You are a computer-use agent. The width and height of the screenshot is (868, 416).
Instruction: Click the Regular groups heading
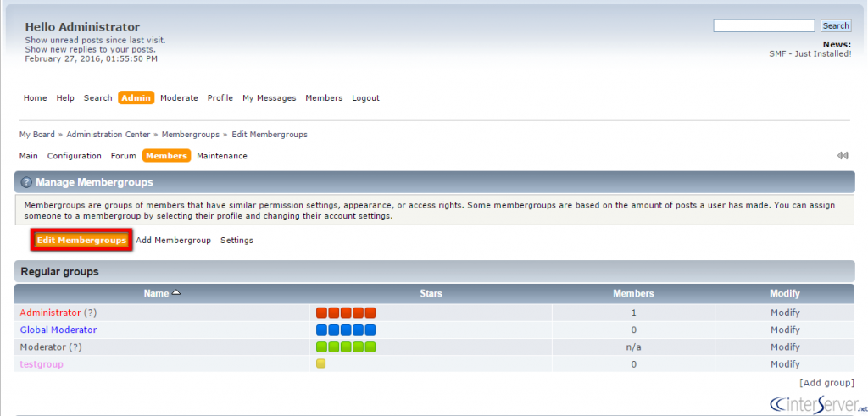[x=60, y=272]
